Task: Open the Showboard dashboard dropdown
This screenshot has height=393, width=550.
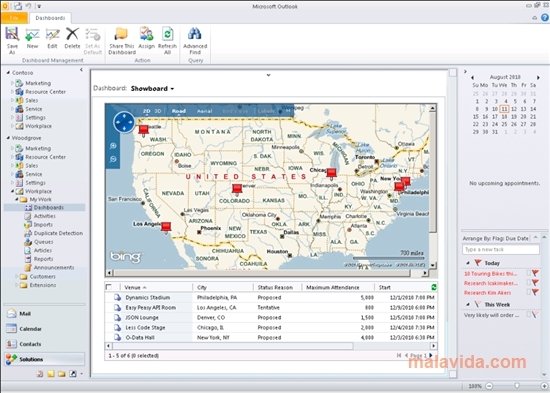Action: pyautogui.click(x=152, y=89)
